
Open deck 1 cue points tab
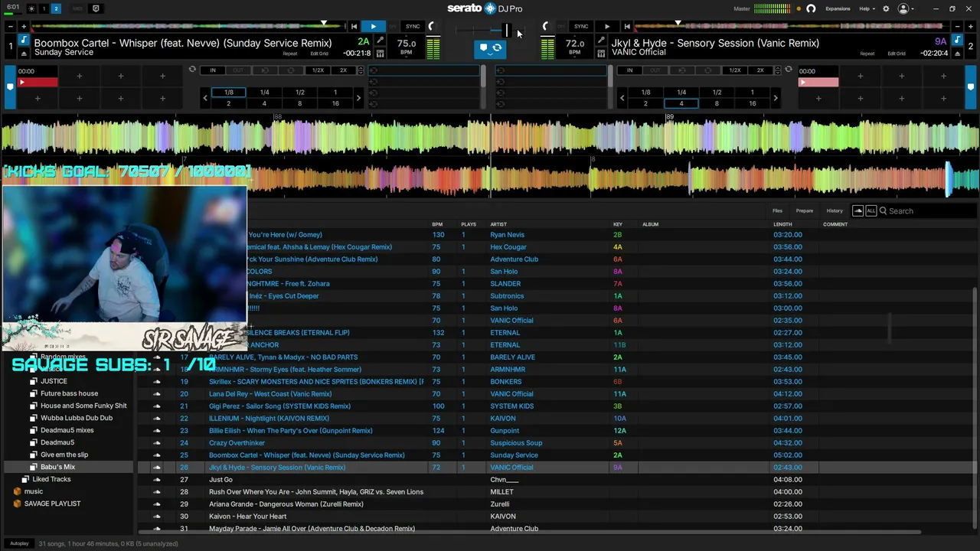[10, 86]
